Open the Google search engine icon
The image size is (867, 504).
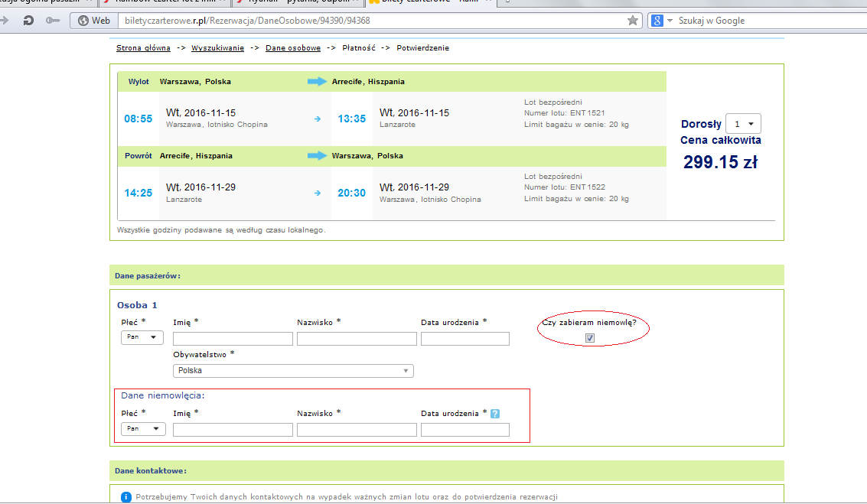pyautogui.click(x=657, y=21)
